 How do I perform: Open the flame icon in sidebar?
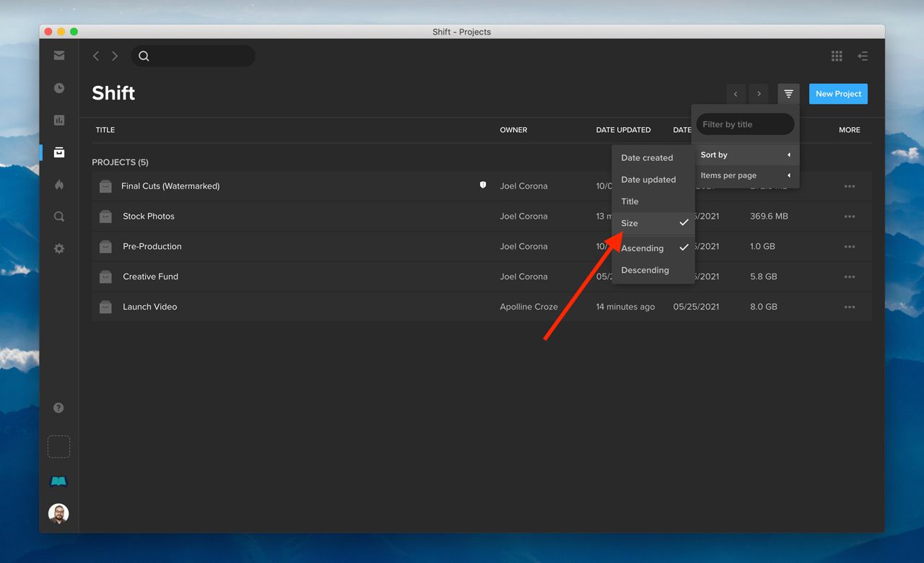59,185
